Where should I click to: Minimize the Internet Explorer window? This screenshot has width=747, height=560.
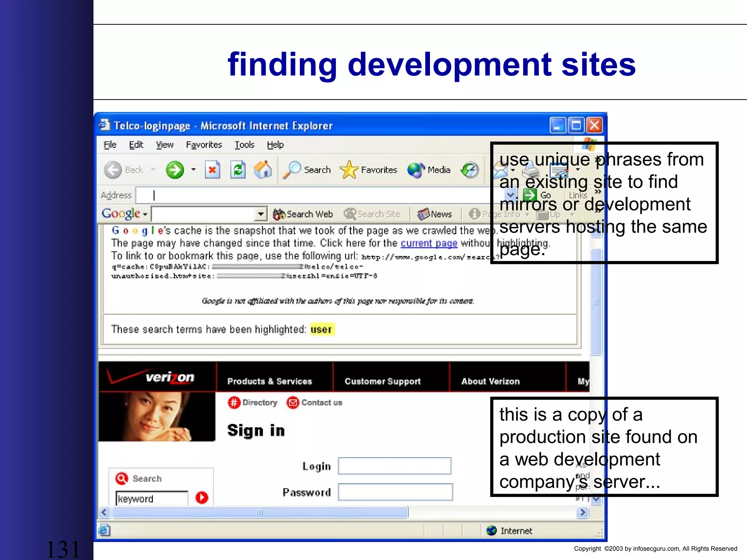[557, 125]
